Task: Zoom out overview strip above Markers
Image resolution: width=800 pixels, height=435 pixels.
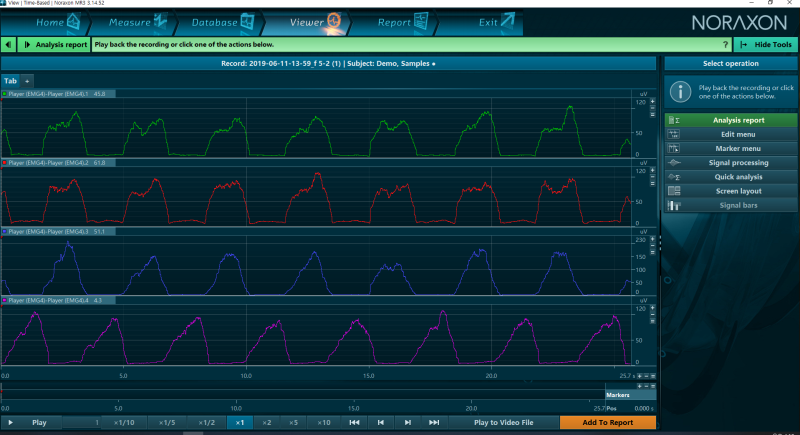Action: 646,386
